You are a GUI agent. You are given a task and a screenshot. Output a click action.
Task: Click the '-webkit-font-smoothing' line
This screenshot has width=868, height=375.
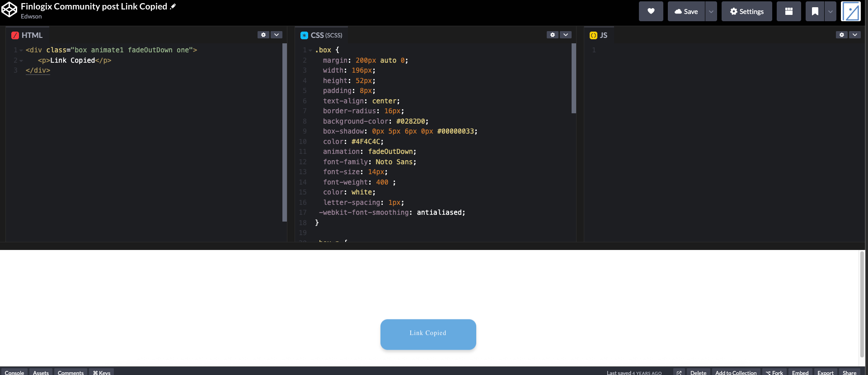[392, 213]
